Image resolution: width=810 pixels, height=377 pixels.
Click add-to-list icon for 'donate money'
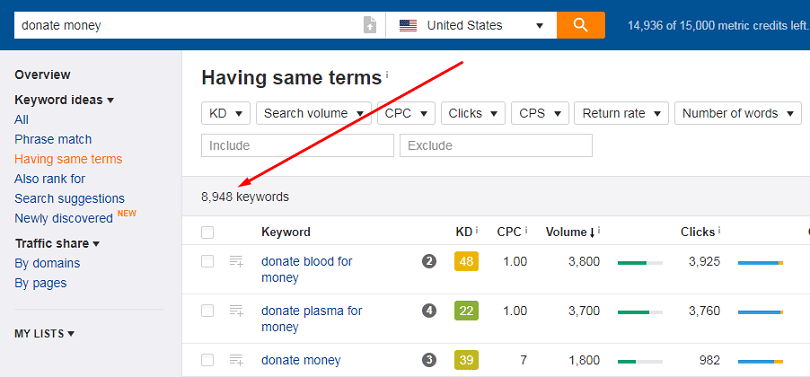tap(237, 360)
